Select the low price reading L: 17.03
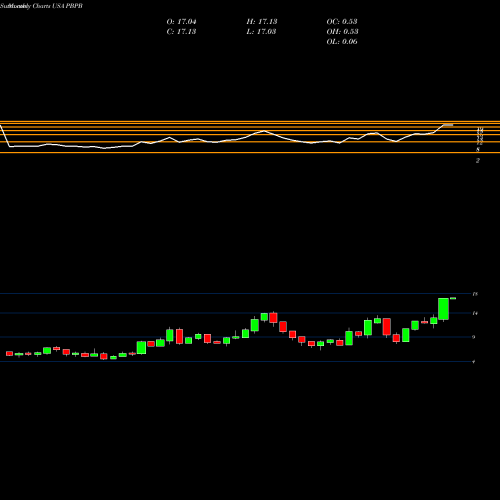The height and width of the screenshot is (500, 500). [261, 32]
